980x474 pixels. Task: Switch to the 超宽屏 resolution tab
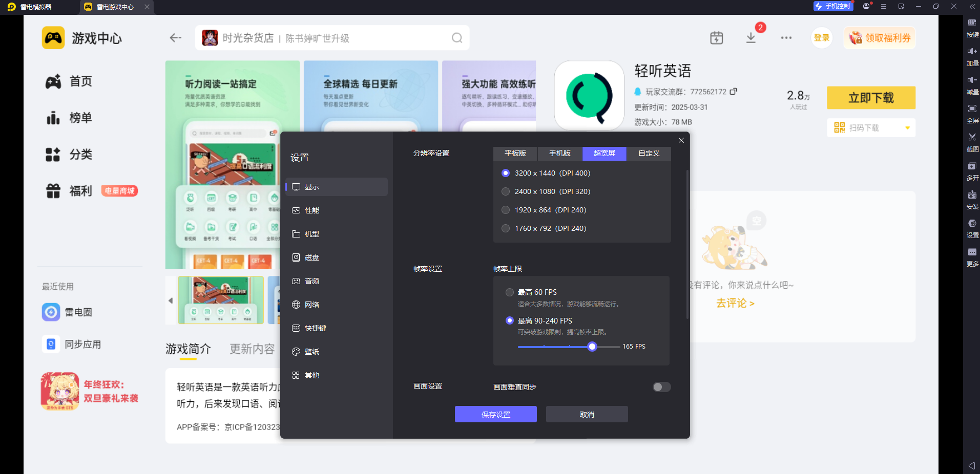click(x=604, y=154)
